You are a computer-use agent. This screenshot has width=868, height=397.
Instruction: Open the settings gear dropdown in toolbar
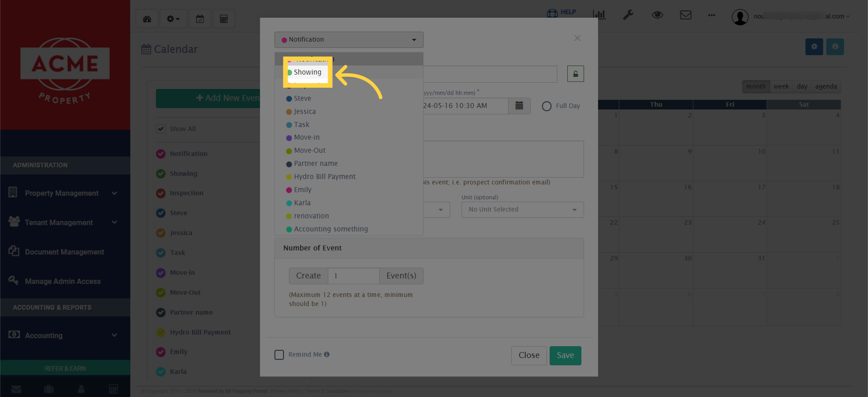(173, 19)
